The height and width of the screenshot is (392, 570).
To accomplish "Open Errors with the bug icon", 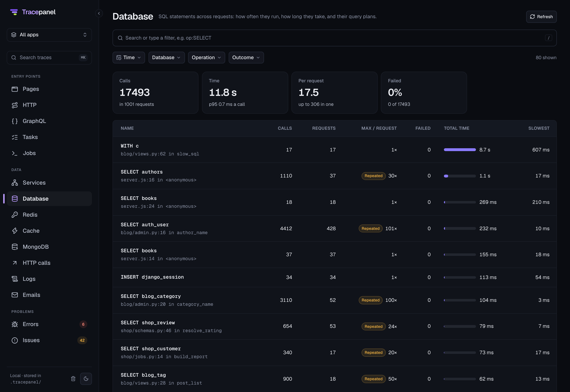I will (x=49, y=324).
